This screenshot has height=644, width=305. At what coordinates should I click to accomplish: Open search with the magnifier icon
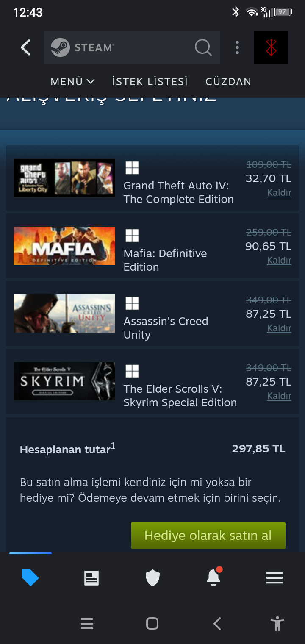(203, 47)
